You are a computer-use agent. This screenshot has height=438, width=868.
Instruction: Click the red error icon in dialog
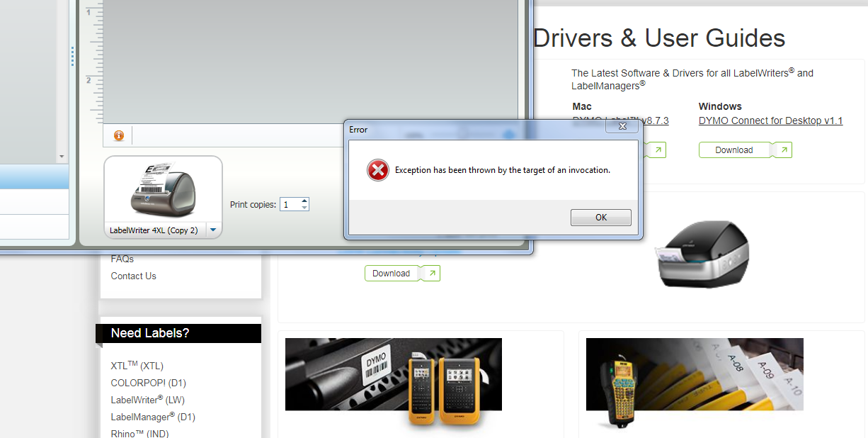378,170
